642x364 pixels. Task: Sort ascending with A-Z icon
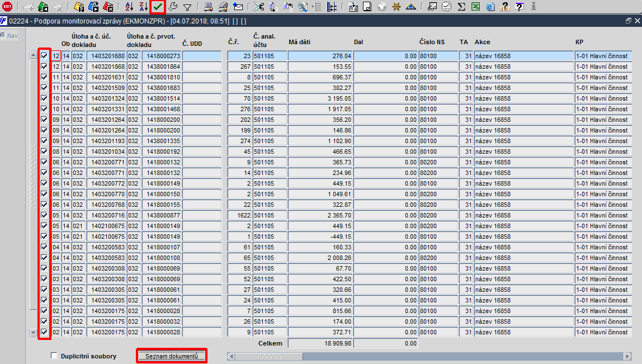coord(129,7)
